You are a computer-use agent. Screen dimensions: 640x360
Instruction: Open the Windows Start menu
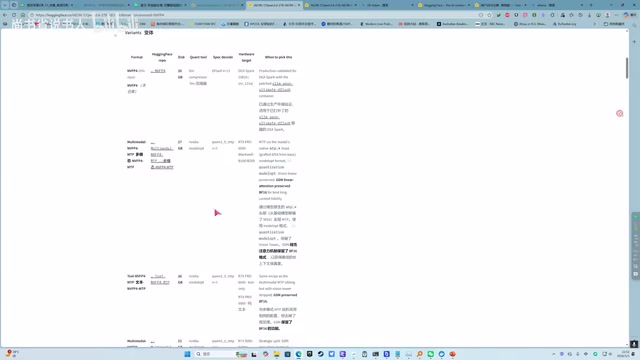pyautogui.click(x=187, y=354)
